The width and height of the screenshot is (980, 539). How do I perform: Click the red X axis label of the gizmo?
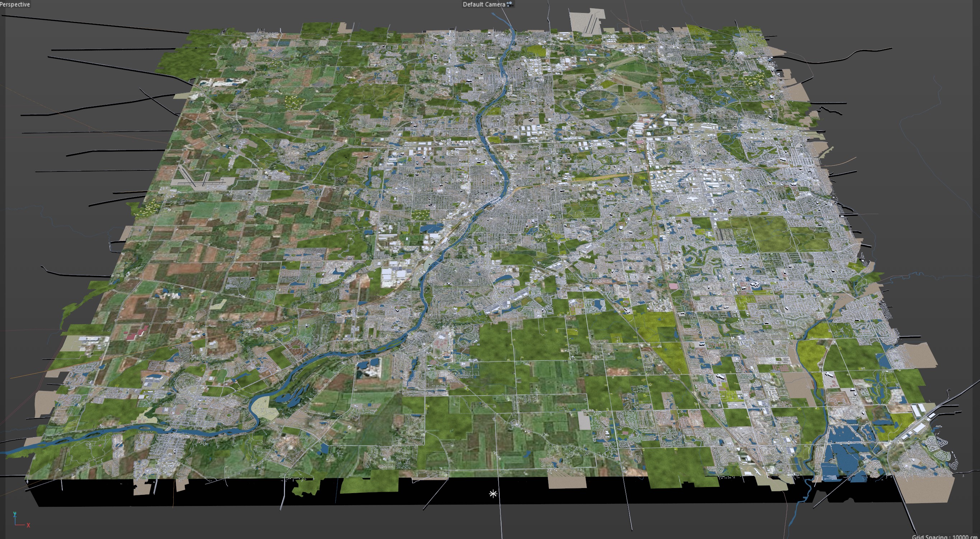(28, 525)
